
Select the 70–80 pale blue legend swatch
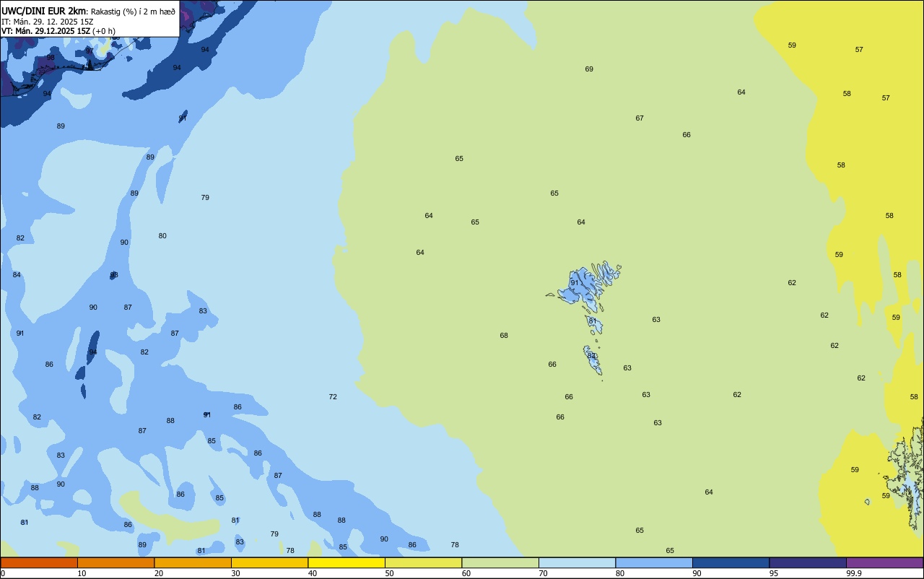click(577, 562)
